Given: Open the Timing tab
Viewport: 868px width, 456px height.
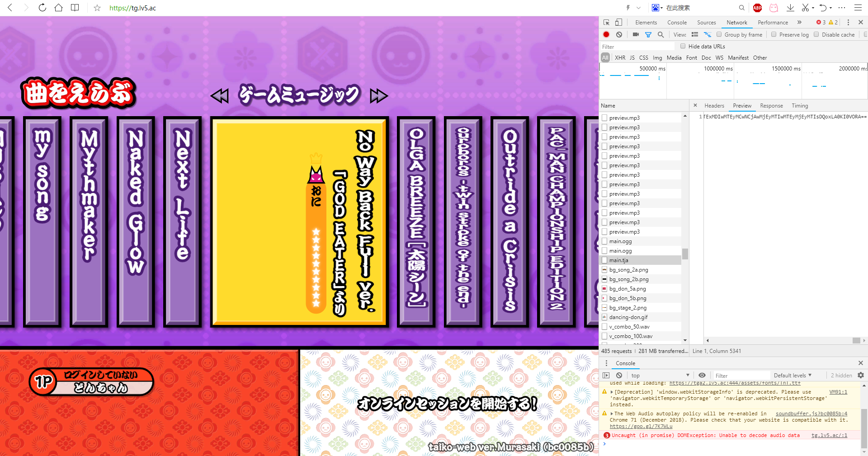Looking at the screenshot, I should pyautogui.click(x=799, y=105).
